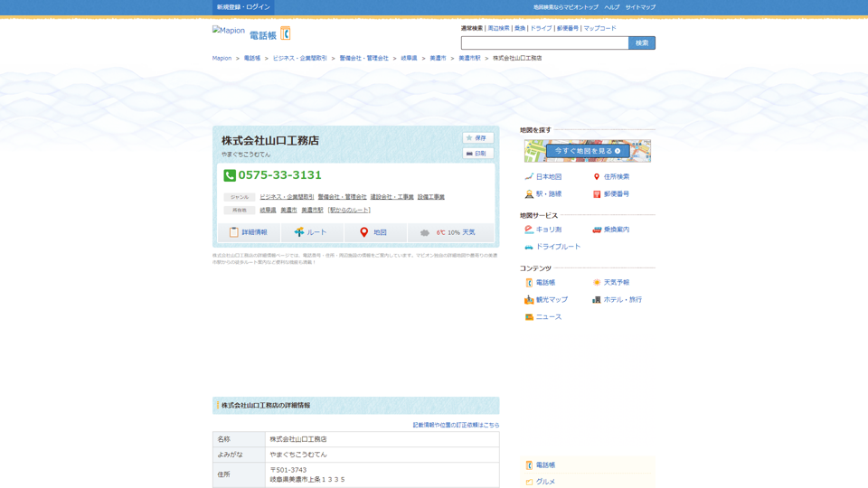
Task: Click the 印刷 print button
Action: pos(477,154)
